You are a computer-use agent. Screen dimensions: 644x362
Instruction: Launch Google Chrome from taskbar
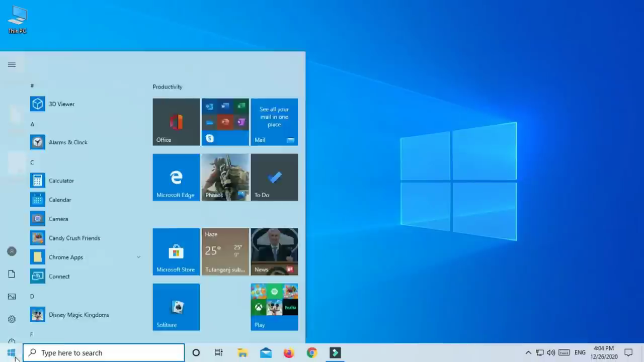pyautogui.click(x=312, y=353)
